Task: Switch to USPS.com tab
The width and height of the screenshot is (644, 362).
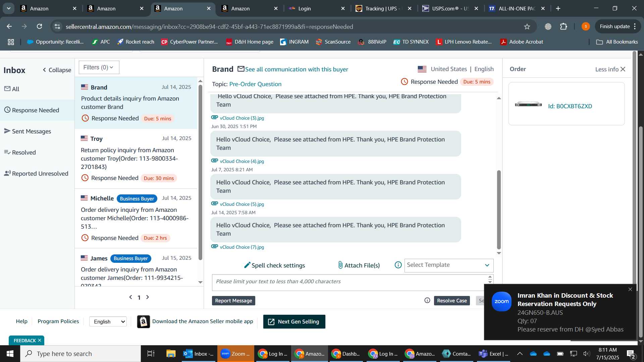Action: click(450, 8)
